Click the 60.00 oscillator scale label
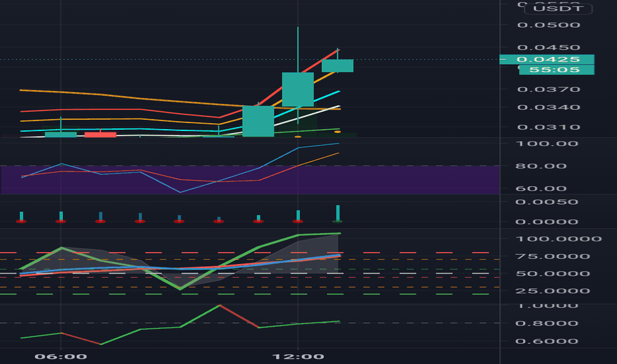This screenshot has width=617, height=364. click(541, 189)
